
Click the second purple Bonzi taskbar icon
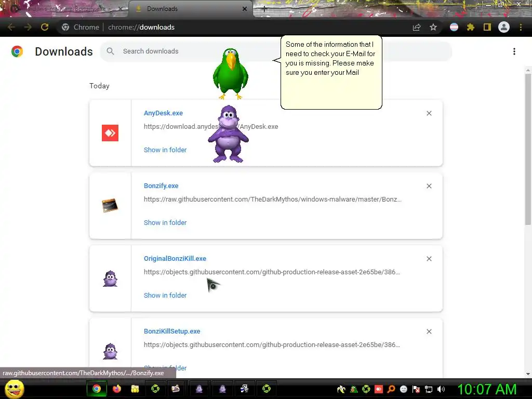(222, 389)
